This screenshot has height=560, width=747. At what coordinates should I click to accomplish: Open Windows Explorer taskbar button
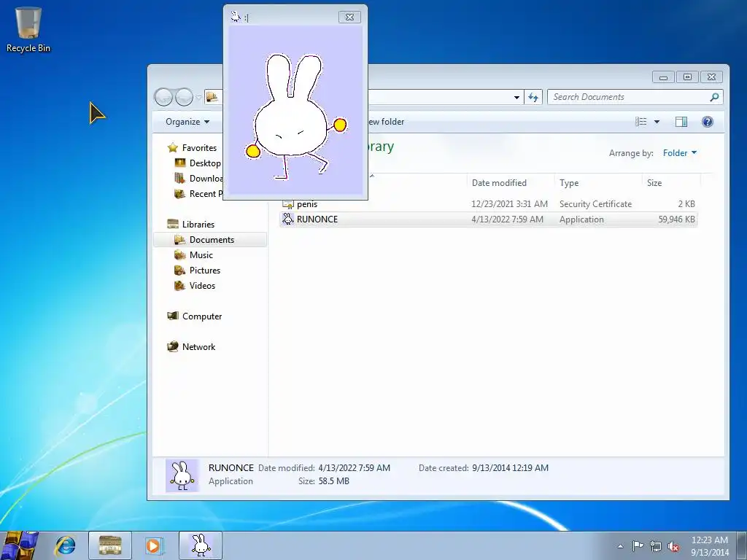110,545
